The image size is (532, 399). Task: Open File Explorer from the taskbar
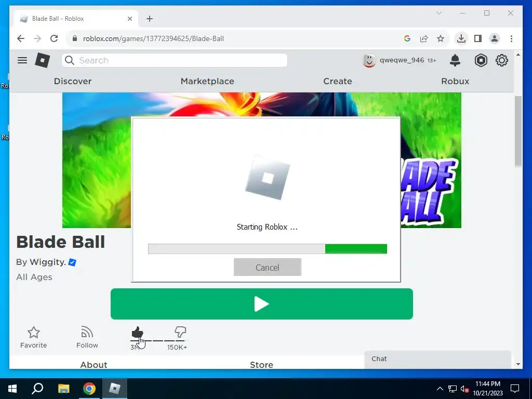coord(63,389)
